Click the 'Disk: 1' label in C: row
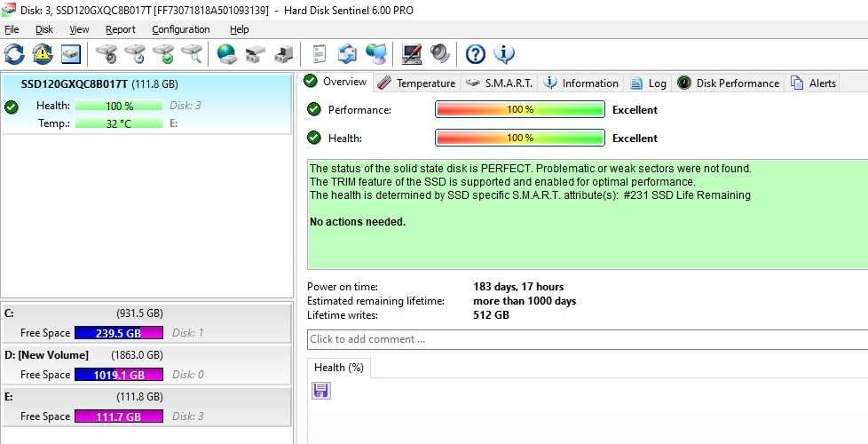This screenshot has height=444, width=868. (187, 333)
